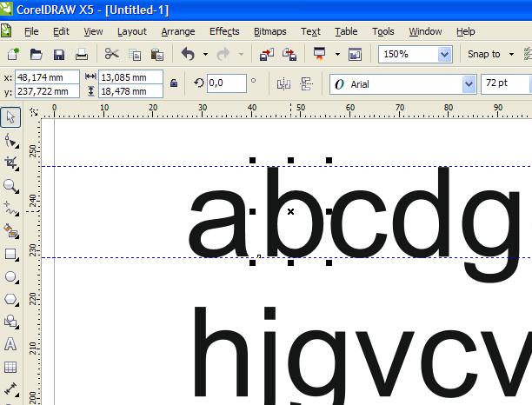Image resolution: width=532 pixels, height=405 pixels.
Task: Click the Align and Distribute icon
Action: click(306, 83)
